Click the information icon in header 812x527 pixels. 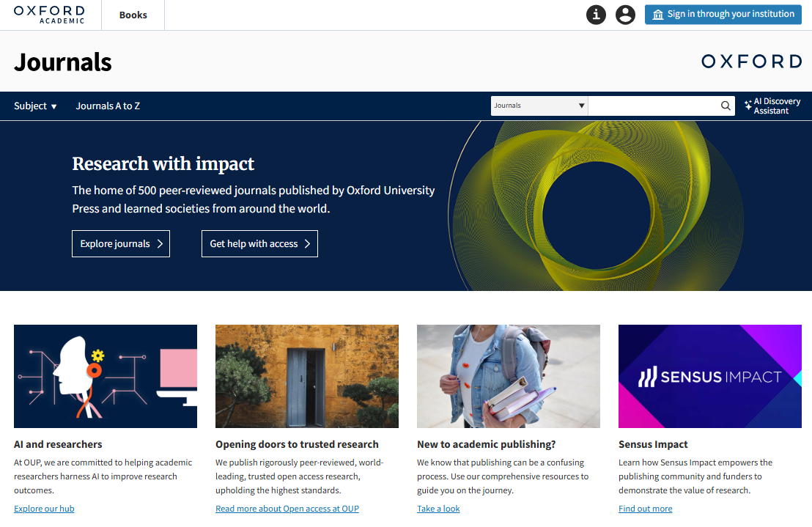[x=596, y=15]
